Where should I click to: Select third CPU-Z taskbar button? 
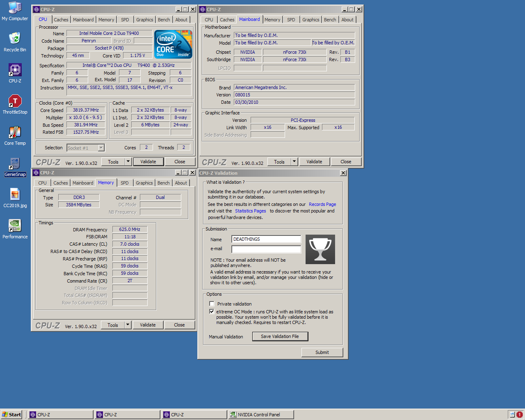(x=194, y=415)
